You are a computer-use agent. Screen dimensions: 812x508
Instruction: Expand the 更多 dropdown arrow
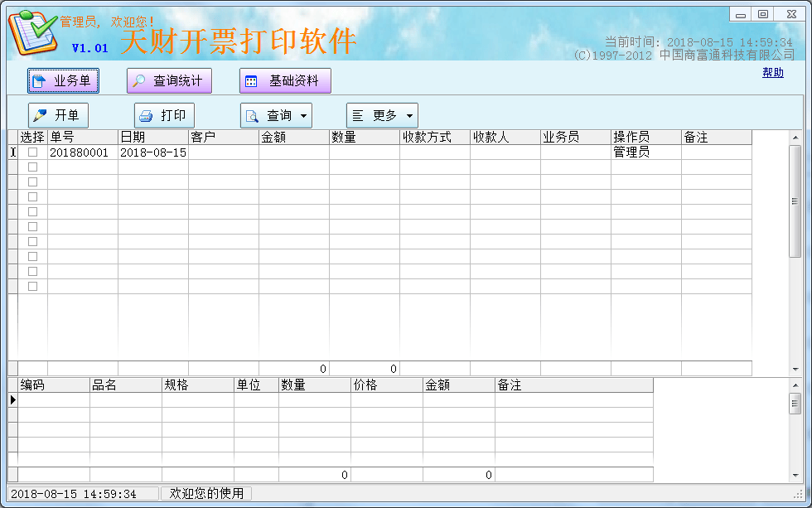409,116
